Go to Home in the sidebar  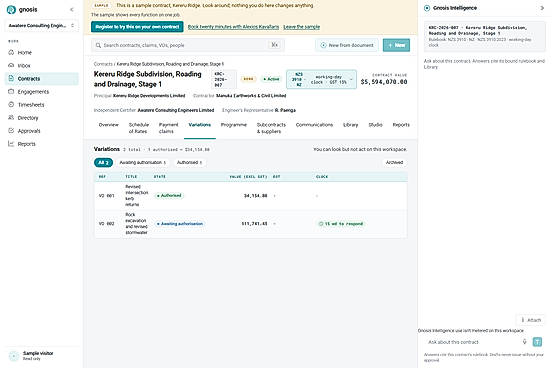(42, 52)
